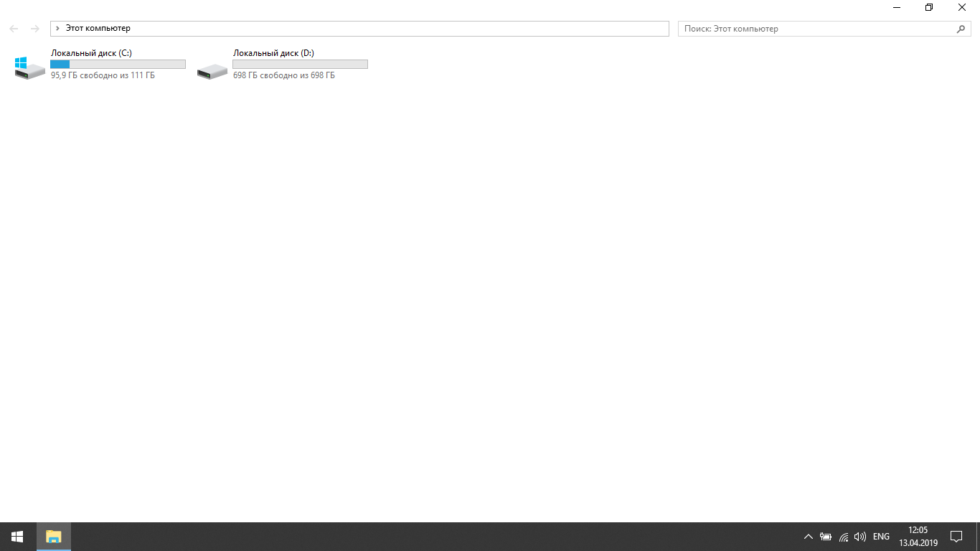This screenshot has height=551, width=980.
Task: Click the C: drive usage bar
Action: click(x=118, y=65)
